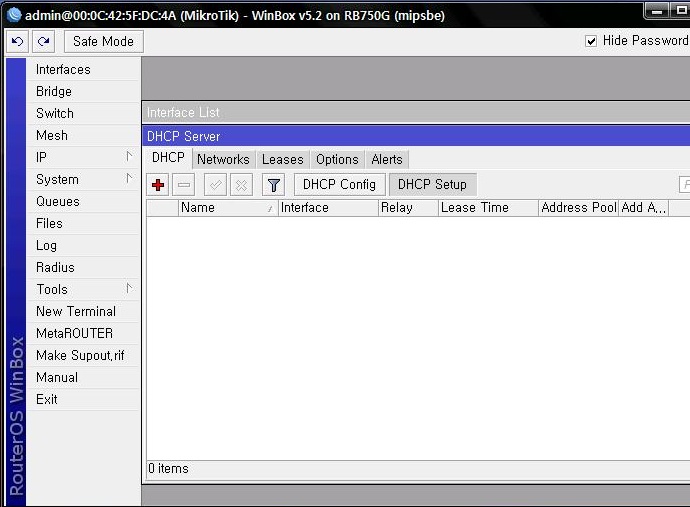Click the "0 items" status text
The width and height of the screenshot is (690, 507).
pos(168,469)
